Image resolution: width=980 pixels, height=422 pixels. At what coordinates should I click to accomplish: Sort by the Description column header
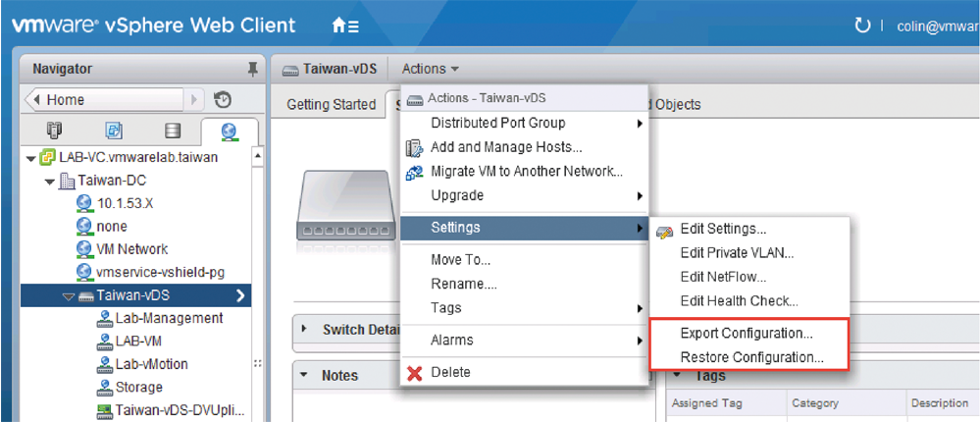(x=943, y=404)
